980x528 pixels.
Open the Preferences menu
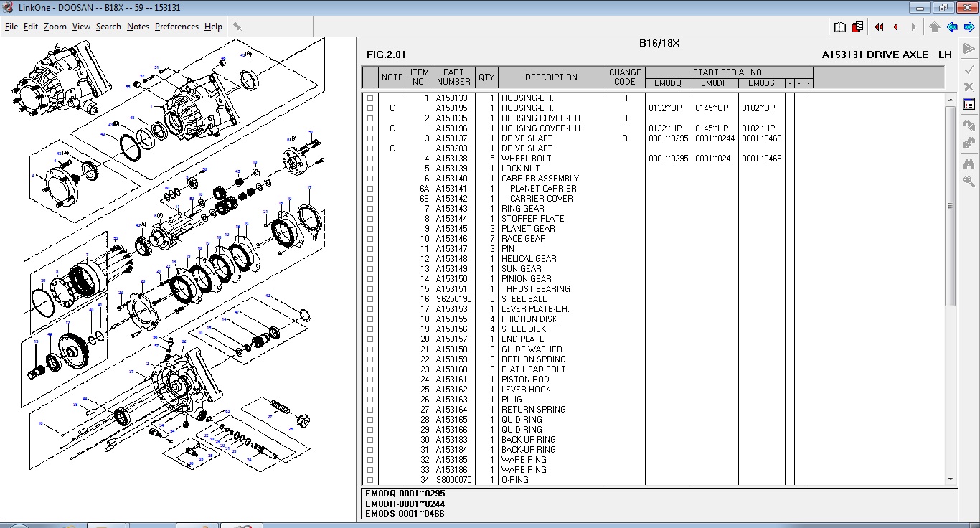pyautogui.click(x=176, y=27)
